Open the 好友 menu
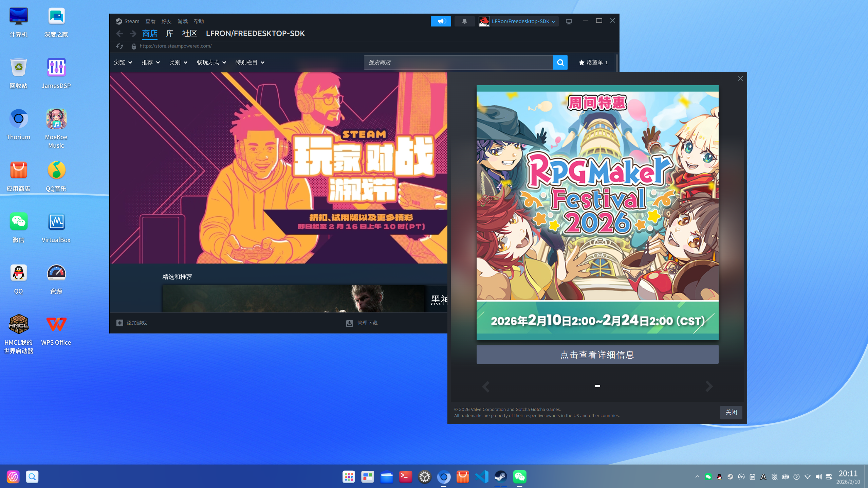This screenshot has height=488, width=868. 166,21
